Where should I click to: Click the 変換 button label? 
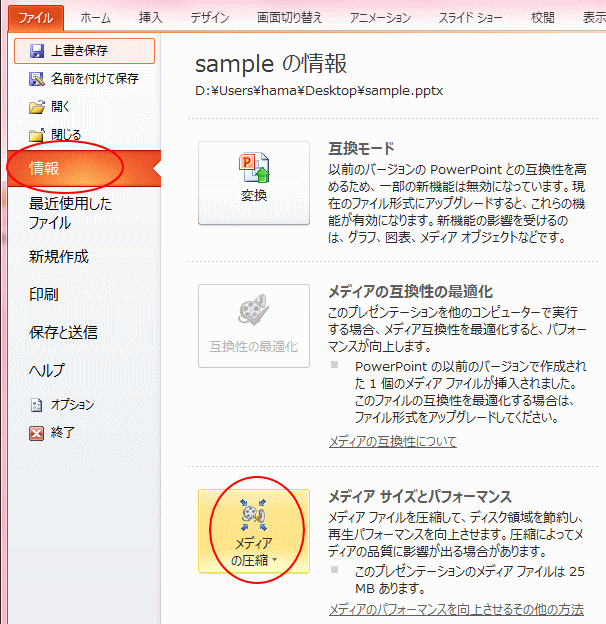254,195
